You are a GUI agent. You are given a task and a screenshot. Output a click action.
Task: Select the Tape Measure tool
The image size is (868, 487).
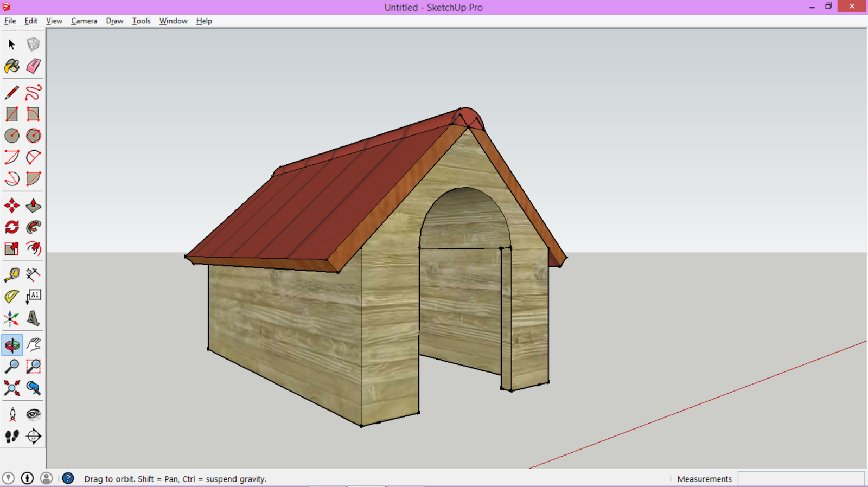click(12, 275)
